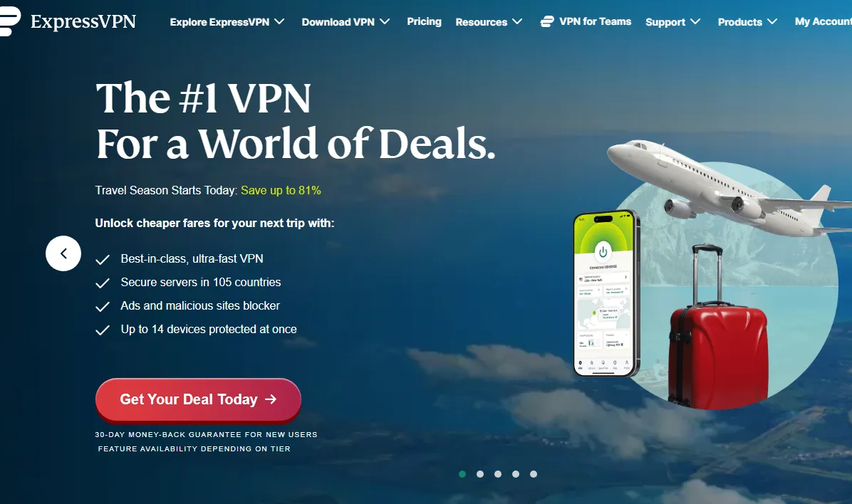This screenshot has width=852, height=504.
Task: Click the airplane image
Action: tap(728, 187)
